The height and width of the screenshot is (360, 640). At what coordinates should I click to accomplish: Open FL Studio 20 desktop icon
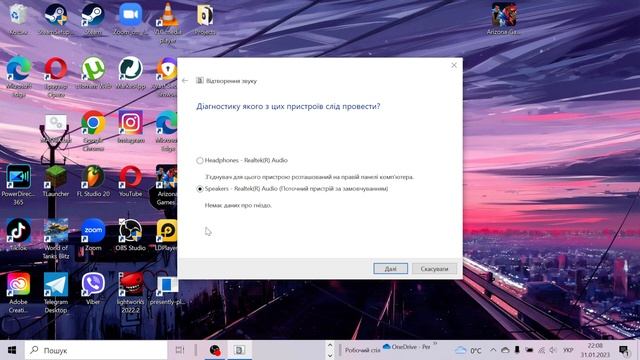(93, 181)
